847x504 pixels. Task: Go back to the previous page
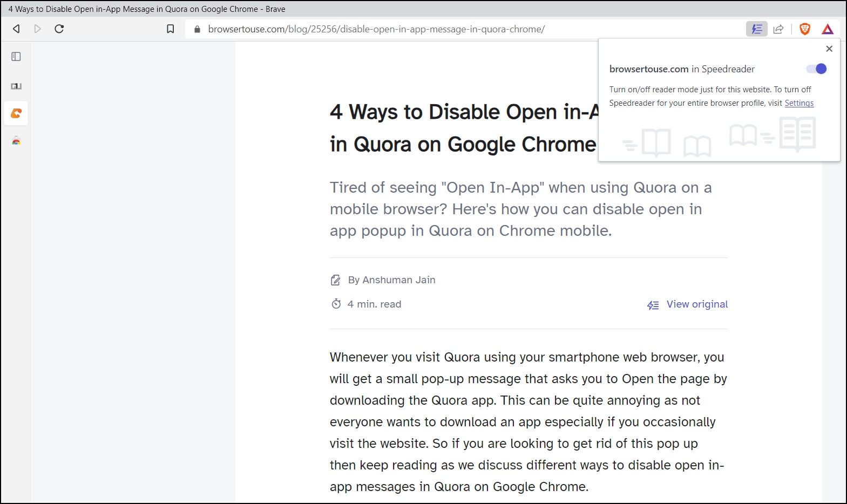coord(16,29)
